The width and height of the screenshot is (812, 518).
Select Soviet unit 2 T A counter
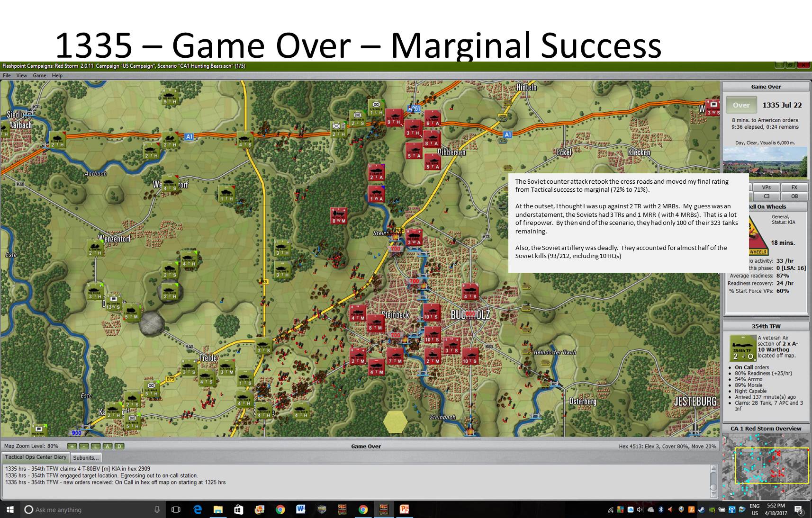[x=377, y=172]
